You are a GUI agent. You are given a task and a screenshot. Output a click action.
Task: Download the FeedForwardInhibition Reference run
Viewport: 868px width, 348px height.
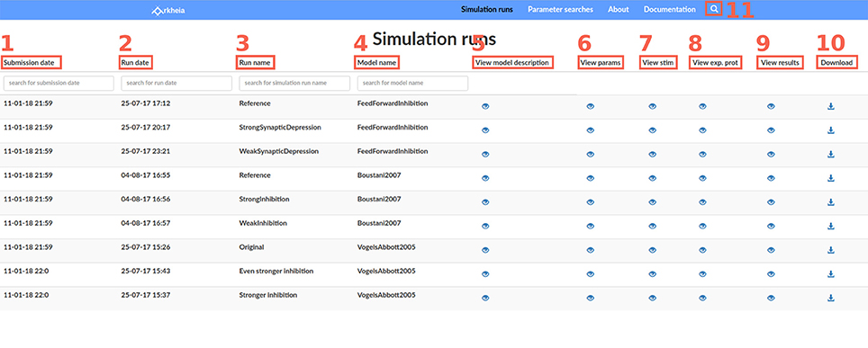coord(830,107)
